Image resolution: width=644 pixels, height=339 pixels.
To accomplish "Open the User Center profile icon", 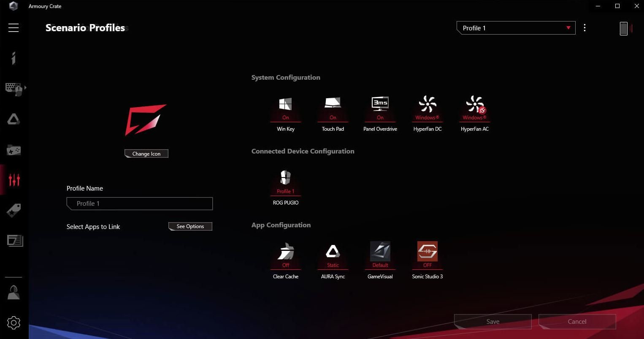I will click(x=14, y=292).
